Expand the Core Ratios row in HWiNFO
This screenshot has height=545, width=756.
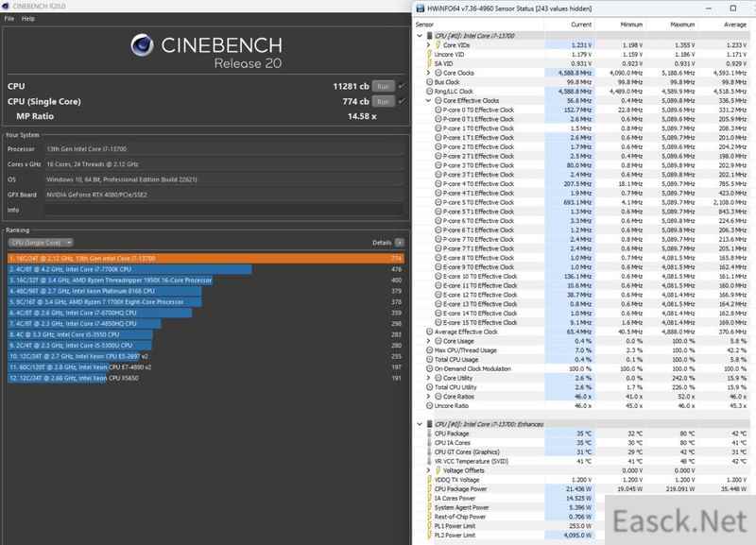point(428,397)
